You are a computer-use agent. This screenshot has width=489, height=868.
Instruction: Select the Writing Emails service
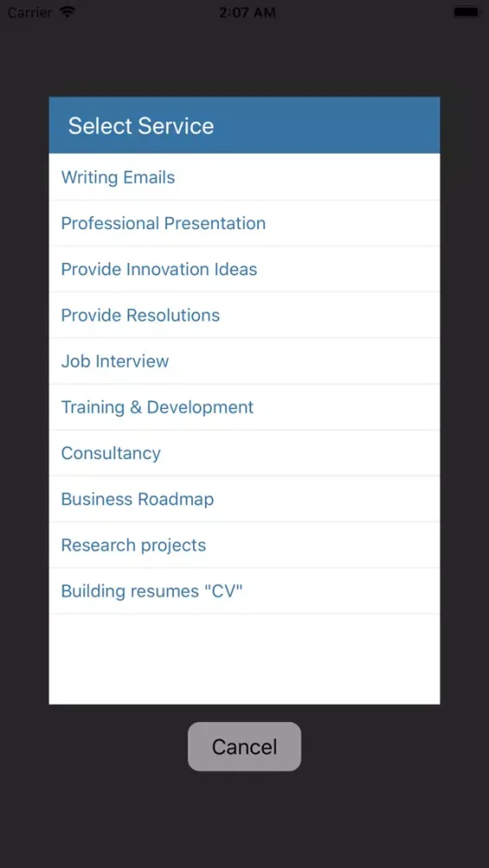point(244,177)
